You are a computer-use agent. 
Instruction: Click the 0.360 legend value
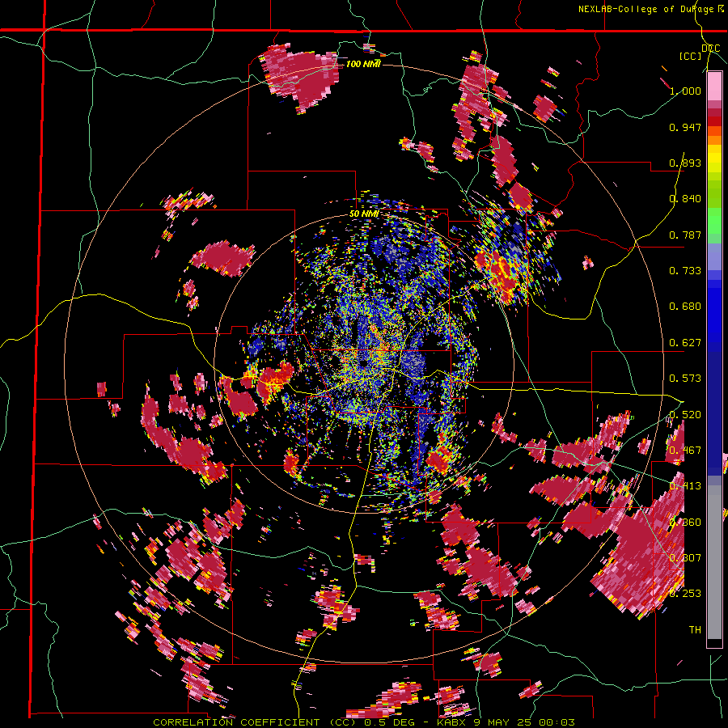click(685, 523)
